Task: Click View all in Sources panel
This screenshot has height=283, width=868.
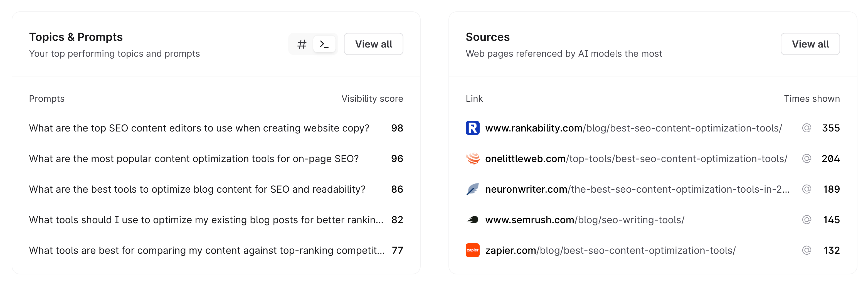Action: coord(810,44)
